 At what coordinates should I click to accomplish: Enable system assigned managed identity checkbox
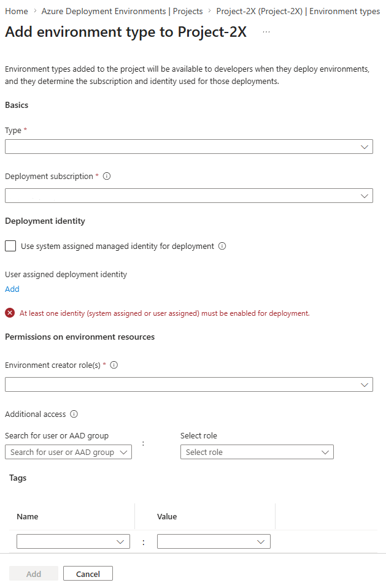click(x=10, y=246)
